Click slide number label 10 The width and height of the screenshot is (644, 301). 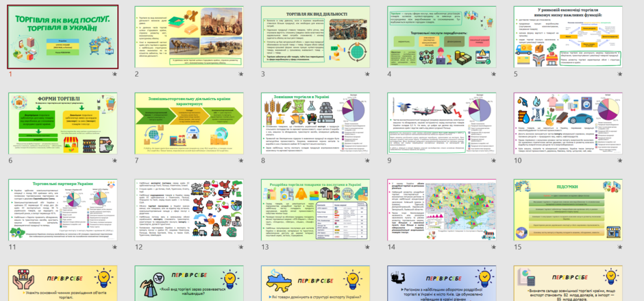[517, 160]
